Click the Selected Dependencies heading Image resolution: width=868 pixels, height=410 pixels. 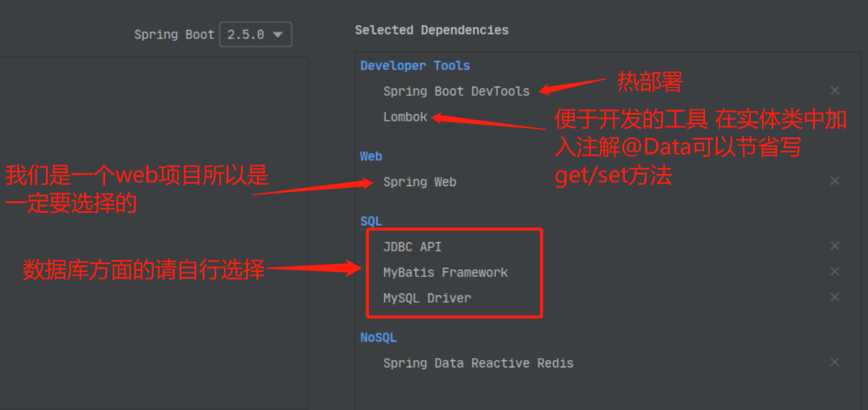tap(432, 30)
